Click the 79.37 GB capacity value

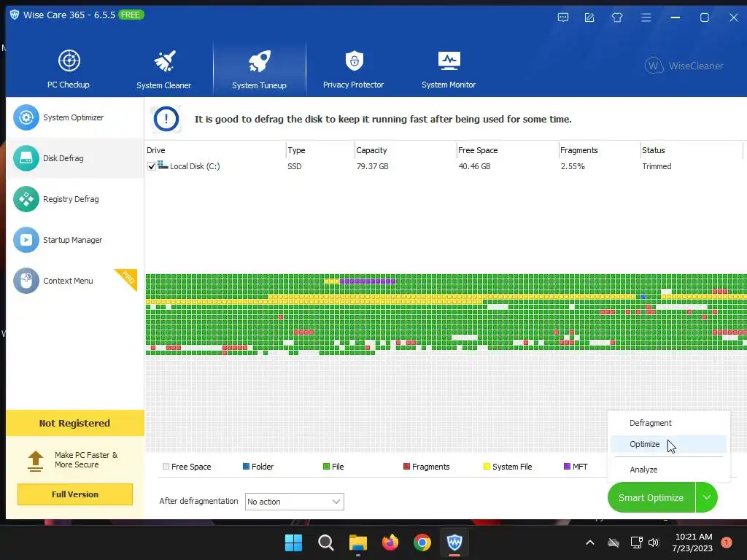click(373, 167)
